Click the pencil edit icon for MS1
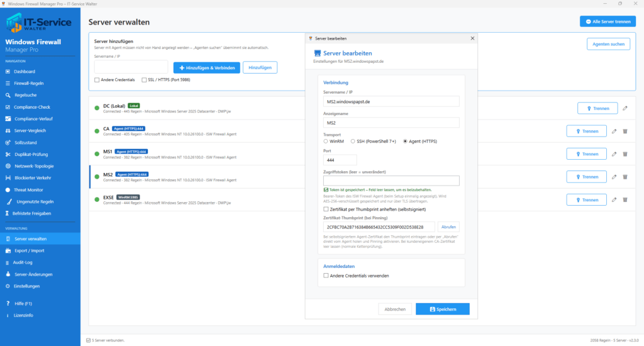The height and width of the screenshot is (346, 644). click(x=614, y=154)
